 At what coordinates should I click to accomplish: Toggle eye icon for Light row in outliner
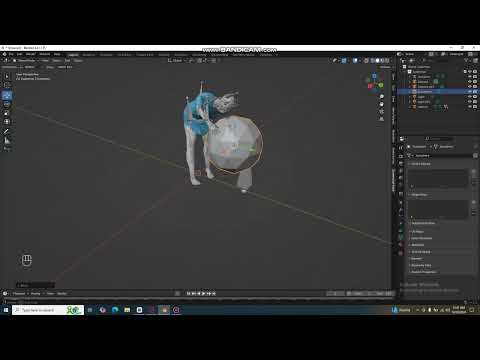click(x=470, y=97)
